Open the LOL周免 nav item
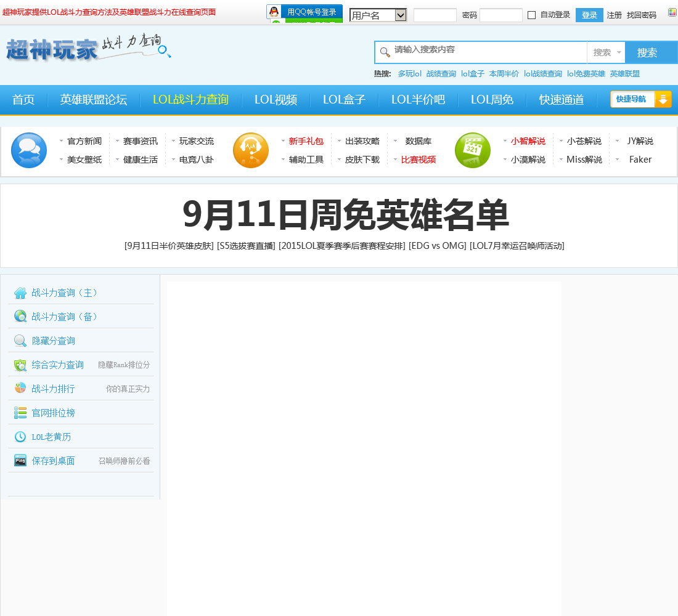678x616 pixels. point(492,99)
